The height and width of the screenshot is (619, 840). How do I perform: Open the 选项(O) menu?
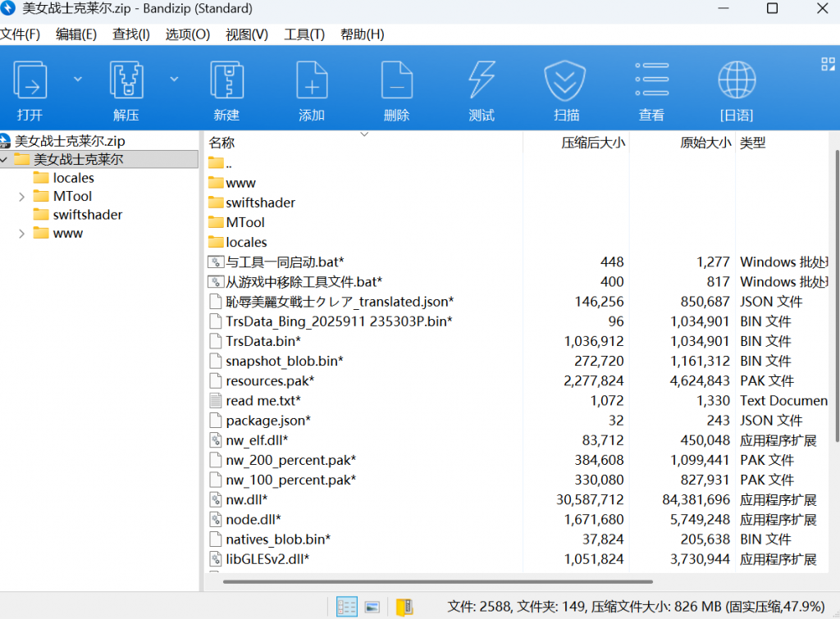[187, 34]
